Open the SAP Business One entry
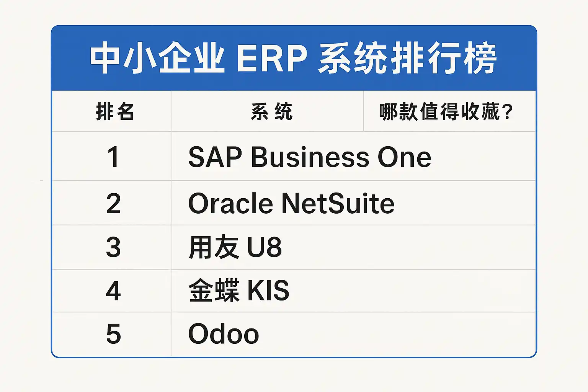Image resolution: width=588 pixels, height=392 pixels. coord(309,157)
